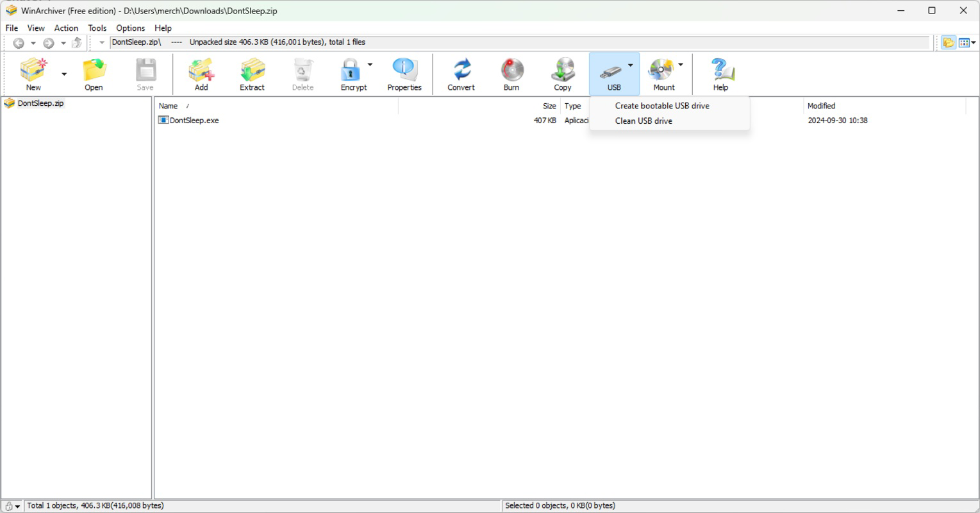
Task: Extract the archive with the Extract icon
Action: (x=253, y=69)
